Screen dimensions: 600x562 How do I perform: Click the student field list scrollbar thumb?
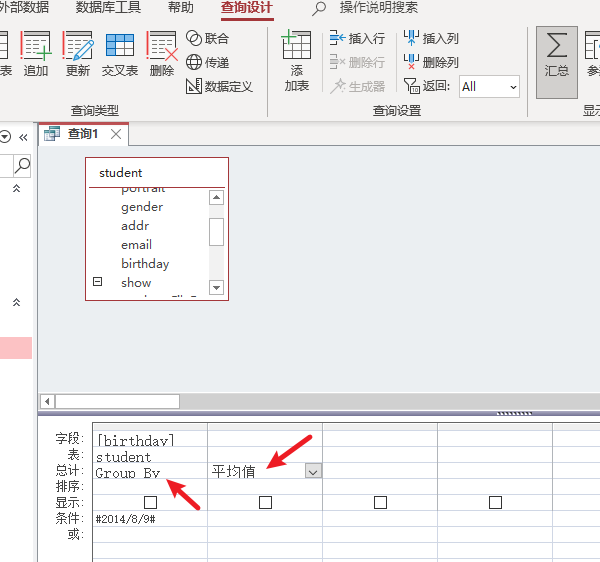click(216, 232)
